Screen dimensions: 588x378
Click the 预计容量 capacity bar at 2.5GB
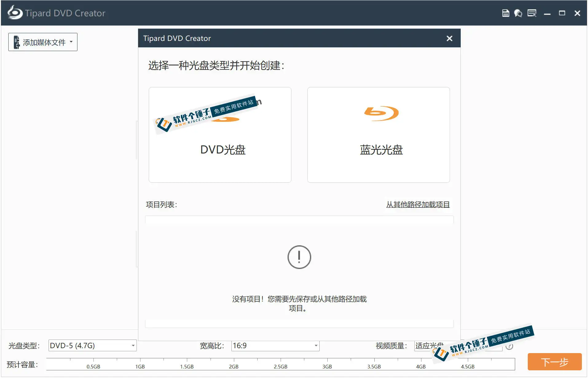click(281, 364)
